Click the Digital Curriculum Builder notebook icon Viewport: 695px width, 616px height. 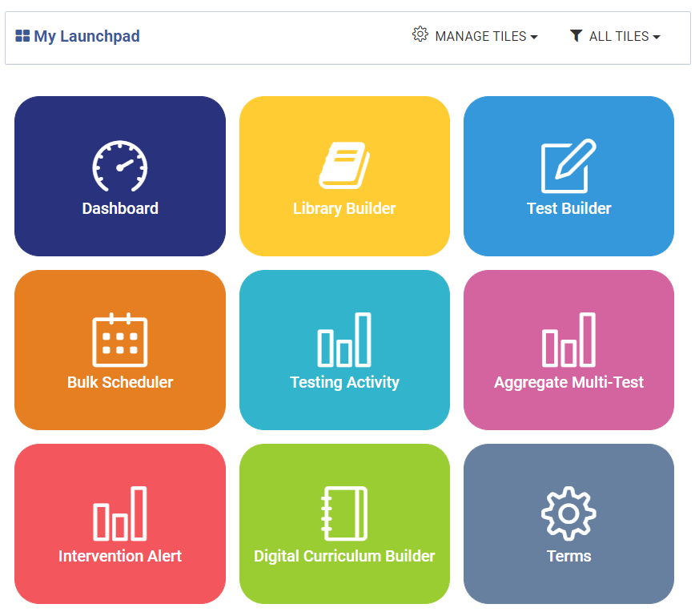[344, 513]
